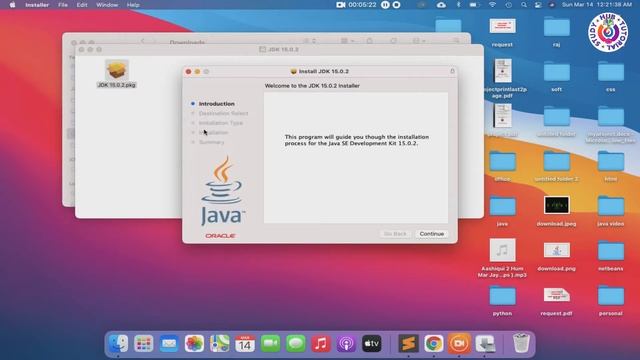Click the disabled Go Back button
The width and height of the screenshot is (640, 360).
coord(395,234)
